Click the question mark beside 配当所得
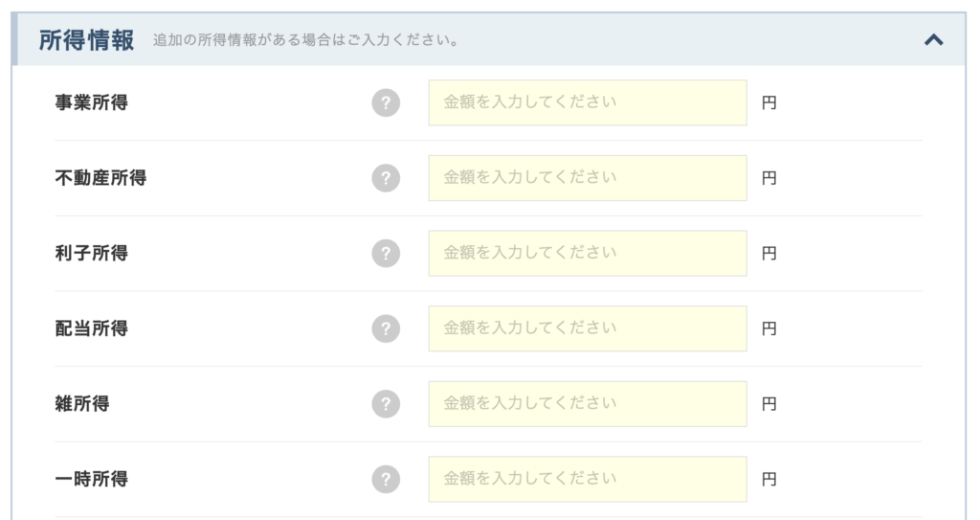The image size is (980, 520). click(385, 328)
